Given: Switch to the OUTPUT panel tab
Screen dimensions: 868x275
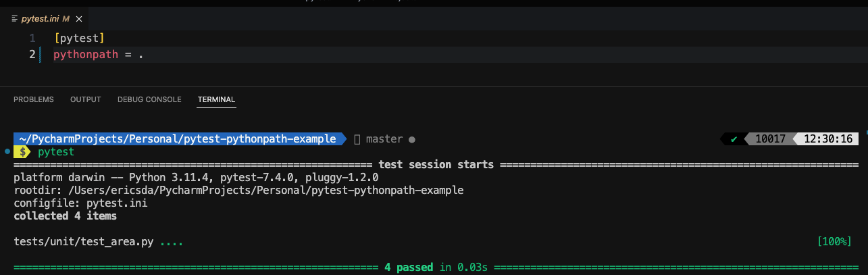Looking at the screenshot, I should pos(86,99).
